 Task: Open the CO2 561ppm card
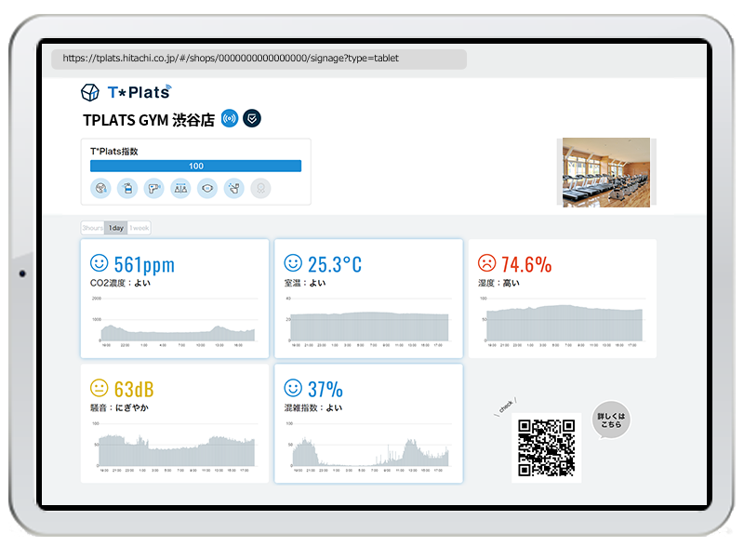click(175, 299)
